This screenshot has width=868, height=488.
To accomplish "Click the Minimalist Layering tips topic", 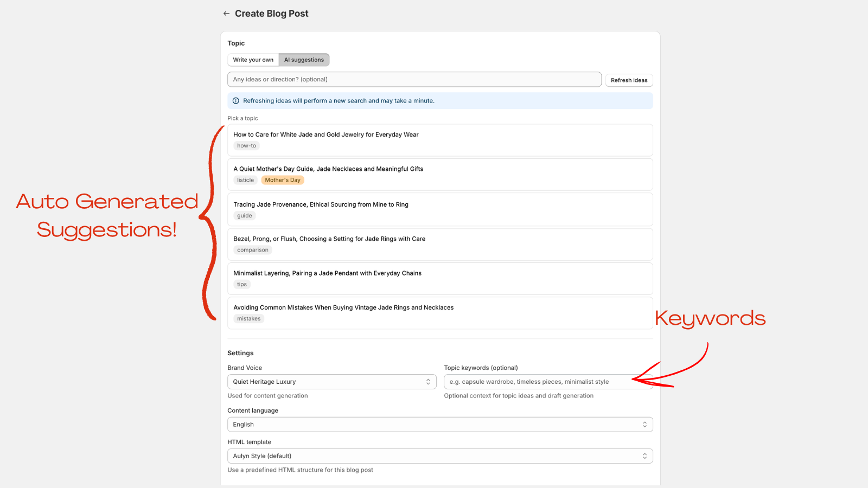I will [x=439, y=278].
